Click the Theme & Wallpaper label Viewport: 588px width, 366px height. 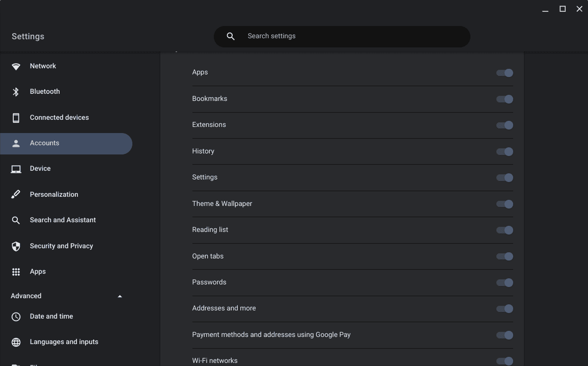222,204
